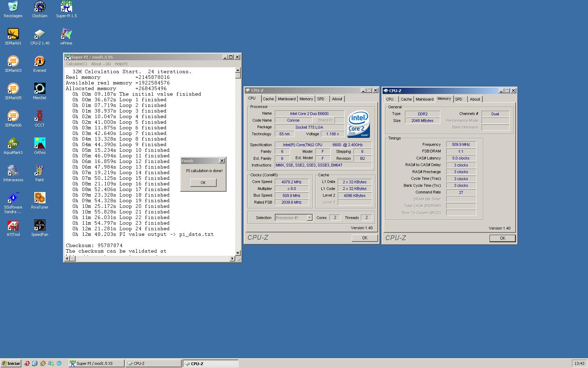Viewport: 588px width, 368px height.
Task: Click the CAS# Latency 5.0 clocks value
Action: pos(461,158)
